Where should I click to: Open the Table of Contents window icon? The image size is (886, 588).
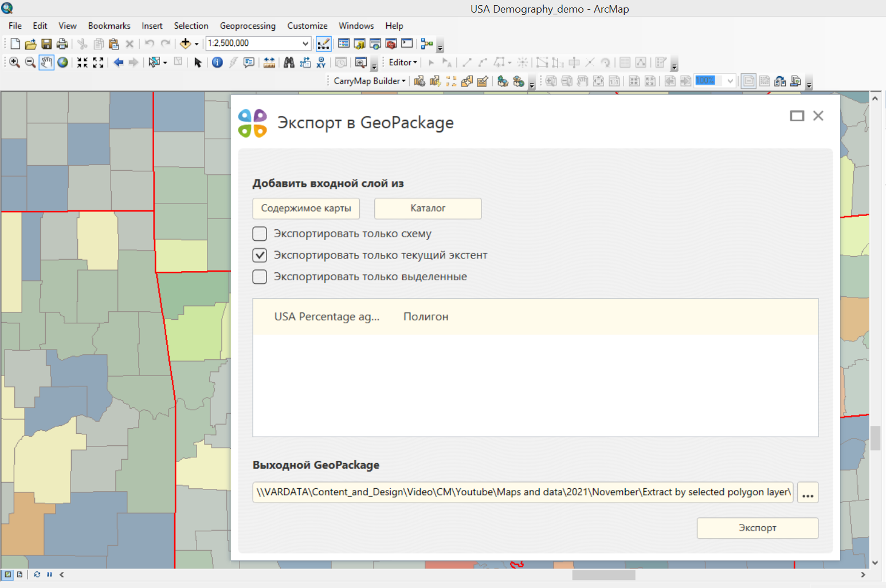(344, 44)
